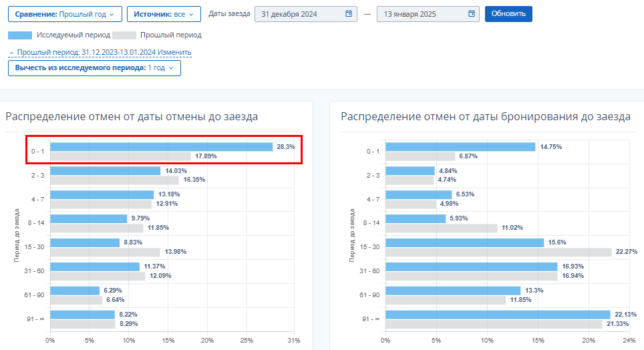Click the 11.02% gray bar
The height and width of the screenshot is (350, 644).
[442, 228]
